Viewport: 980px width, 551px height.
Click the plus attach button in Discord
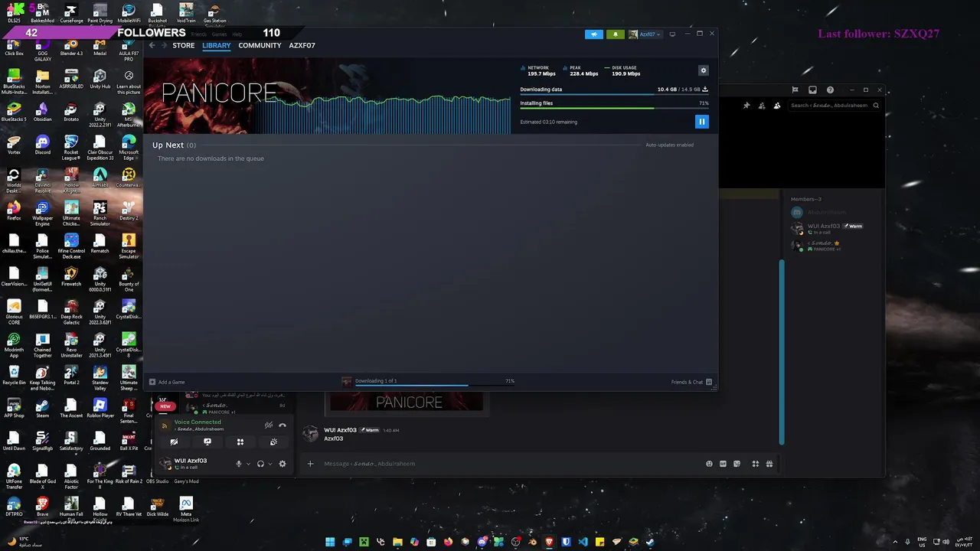(x=310, y=464)
